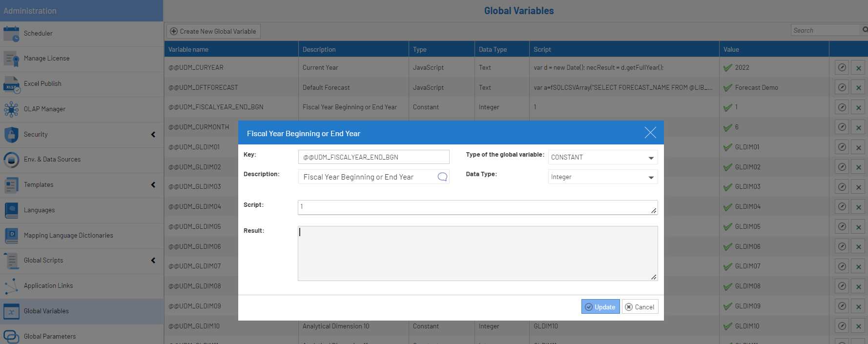Select Global Parameters in the sidebar
Image resolution: width=868 pixels, height=344 pixels.
pos(50,336)
